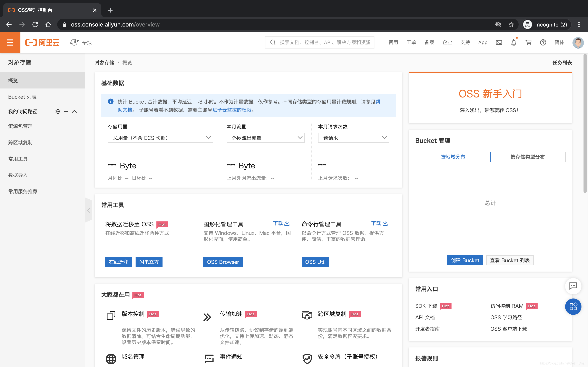The width and height of the screenshot is (588, 367).
Task: Open 跨区域复制 in the sidebar menu
Action: (20, 143)
